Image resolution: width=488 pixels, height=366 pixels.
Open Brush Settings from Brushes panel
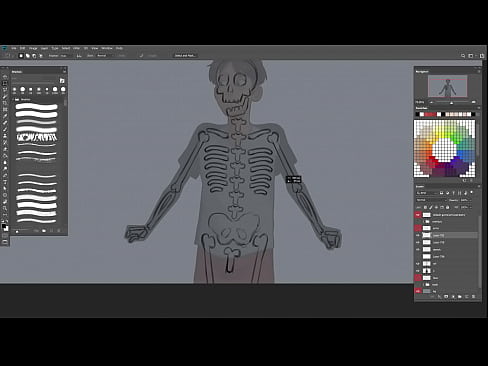pos(62,81)
